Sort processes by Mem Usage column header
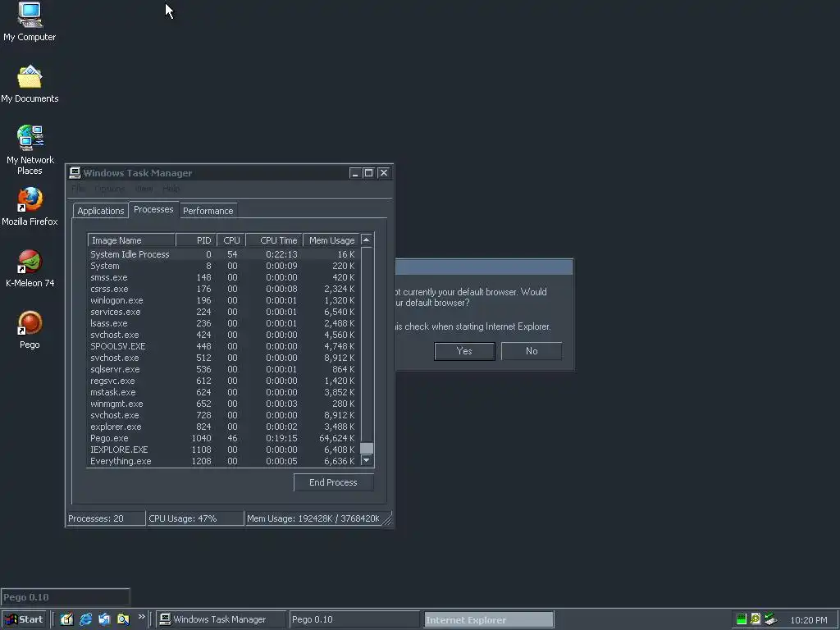This screenshot has width=840, height=630. coord(331,240)
